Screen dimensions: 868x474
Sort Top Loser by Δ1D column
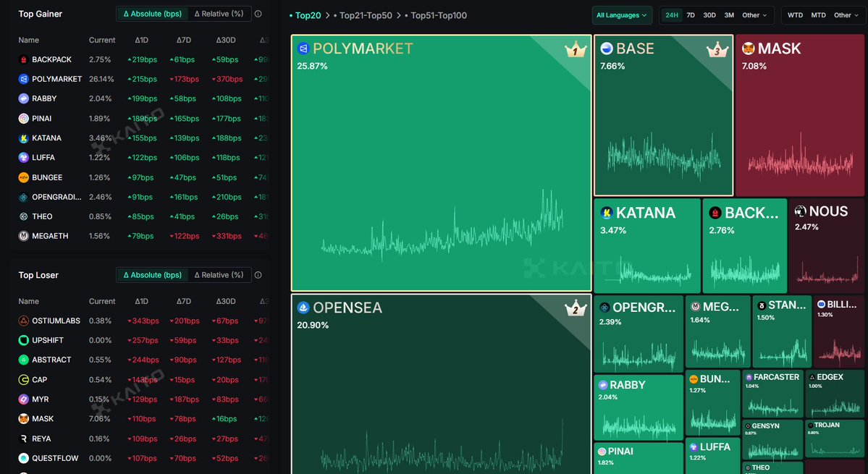coord(141,302)
